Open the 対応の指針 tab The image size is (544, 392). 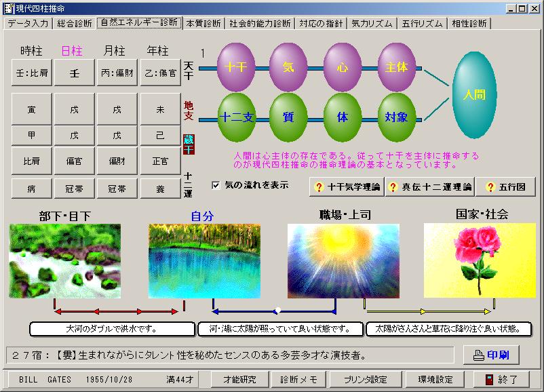[321, 23]
